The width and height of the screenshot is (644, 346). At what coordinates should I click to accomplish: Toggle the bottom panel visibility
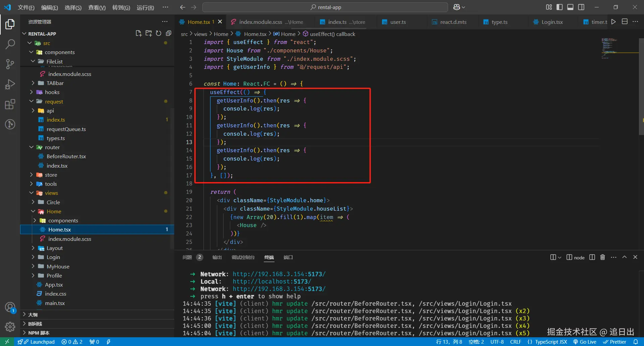[570, 7]
